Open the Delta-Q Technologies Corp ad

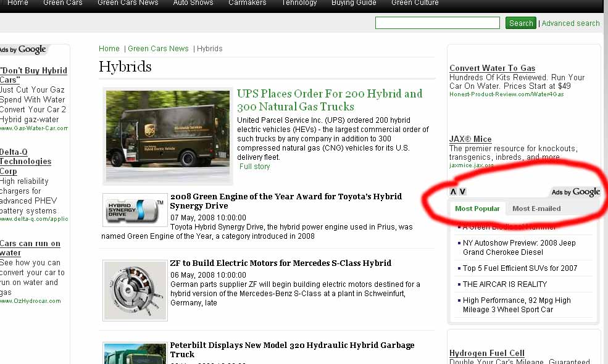point(25,161)
